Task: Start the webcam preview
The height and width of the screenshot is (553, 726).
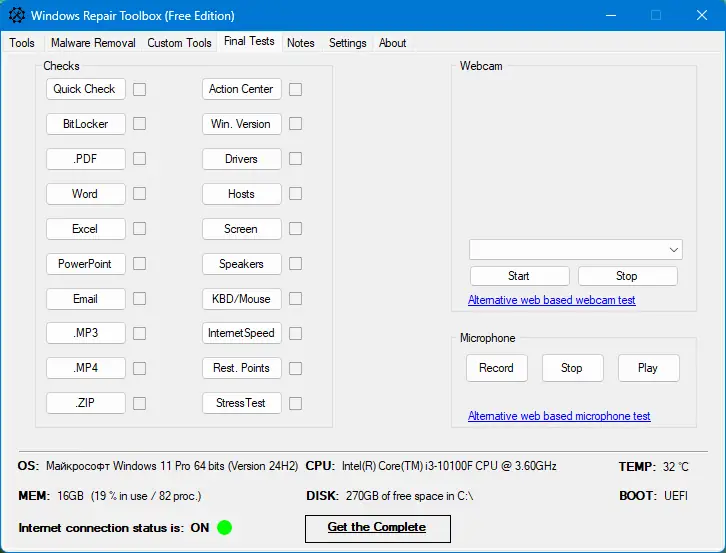Action: click(519, 276)
